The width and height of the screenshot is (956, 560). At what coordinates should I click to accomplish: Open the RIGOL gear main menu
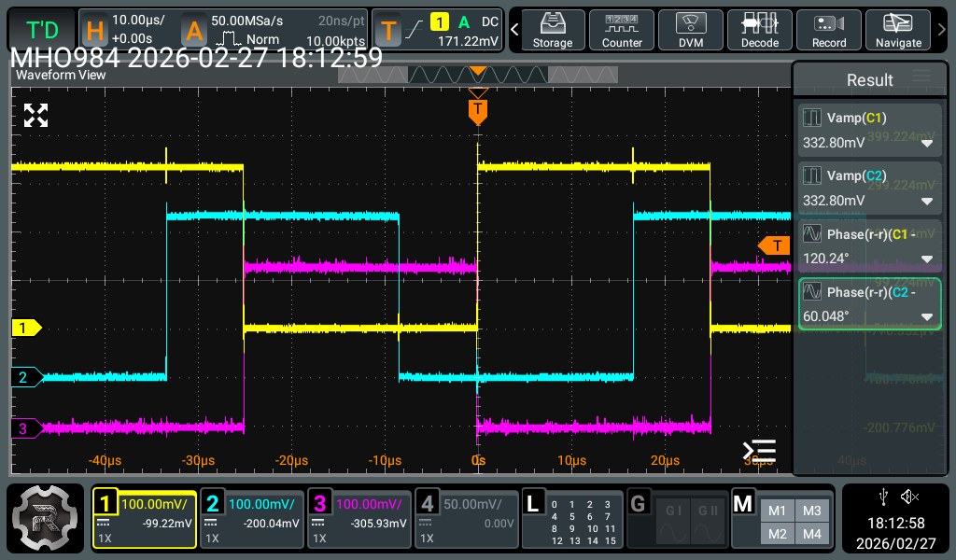click(x=47, y=517)
